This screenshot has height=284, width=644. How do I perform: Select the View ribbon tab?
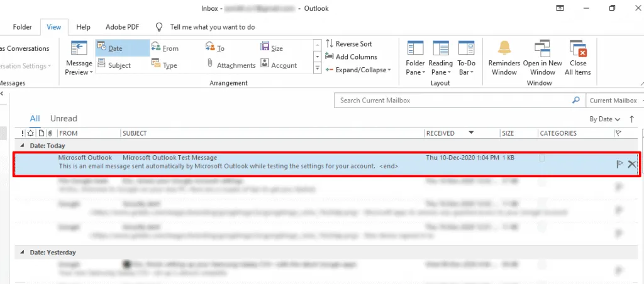54,27
